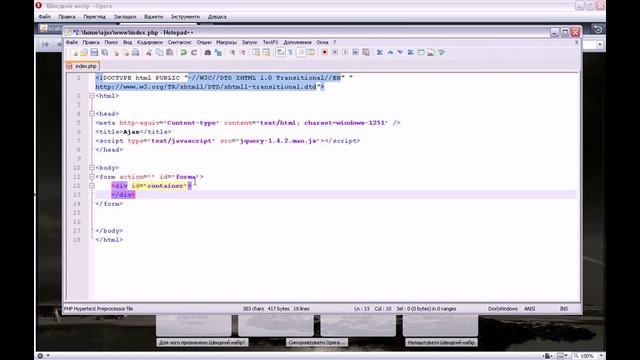This screenshot has height=360, width=640.
Task: Open Opera's Закладки menu
Action: coord(125,17)
